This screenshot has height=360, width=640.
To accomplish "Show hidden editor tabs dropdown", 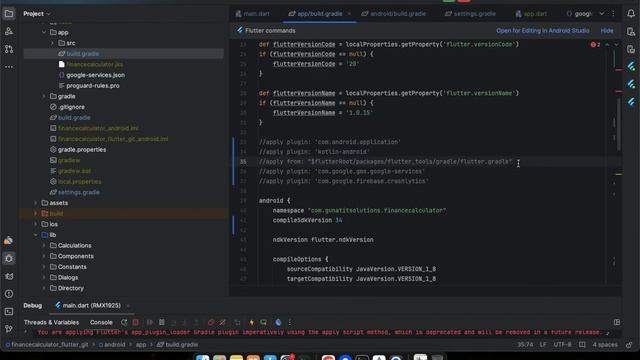I will coord(602,14).
